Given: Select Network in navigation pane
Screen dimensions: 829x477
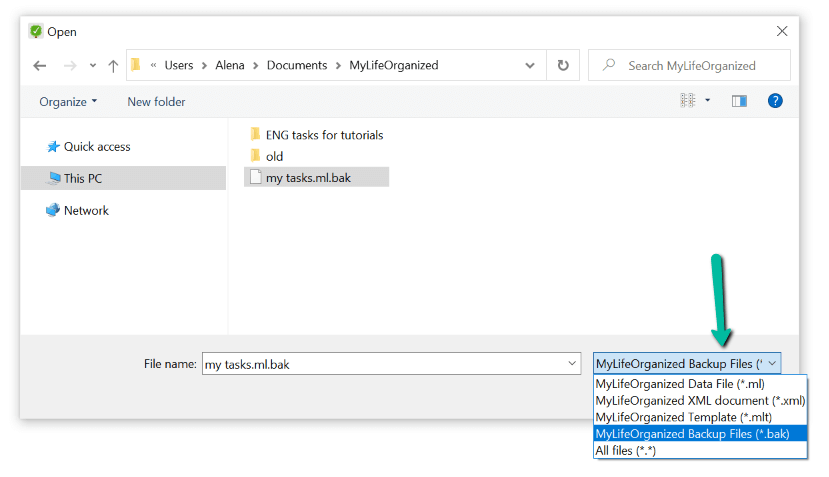Looking at the screenshot, I should [86, 210].
